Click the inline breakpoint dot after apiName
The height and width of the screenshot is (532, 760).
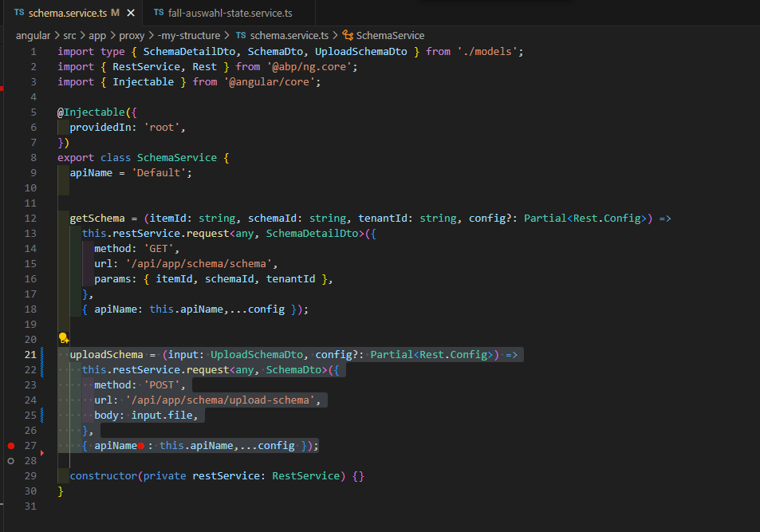tap(140, 446)
